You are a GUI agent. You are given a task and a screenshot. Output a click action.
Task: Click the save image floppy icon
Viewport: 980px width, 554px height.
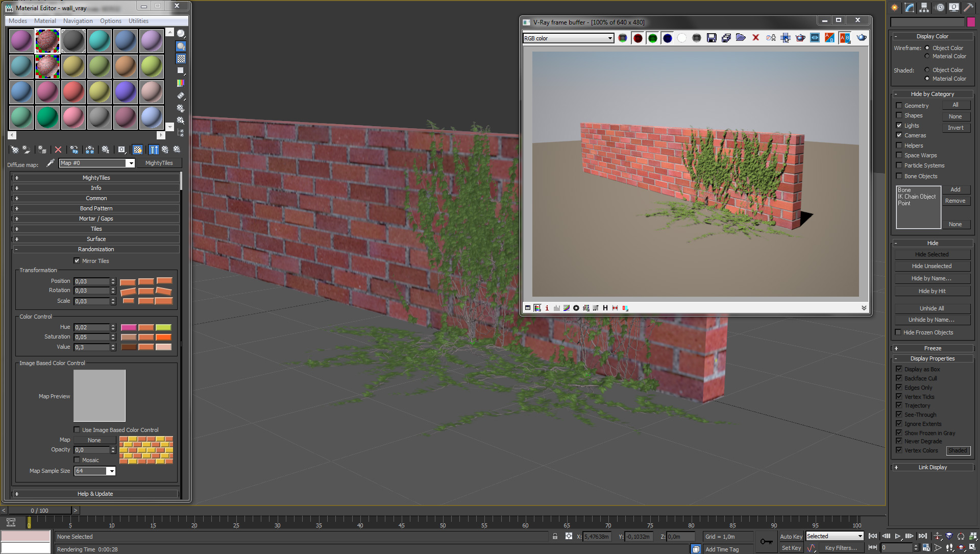click(x=712, y=38)
